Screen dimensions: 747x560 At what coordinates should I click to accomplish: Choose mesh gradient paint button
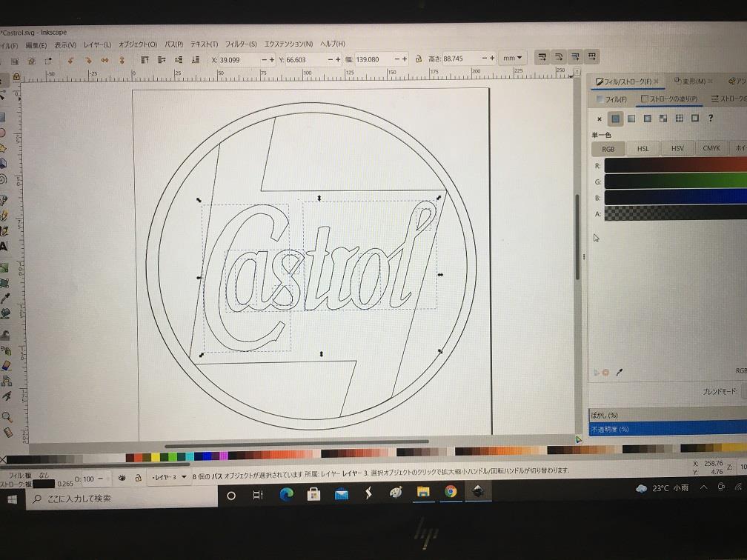(663, 118)
